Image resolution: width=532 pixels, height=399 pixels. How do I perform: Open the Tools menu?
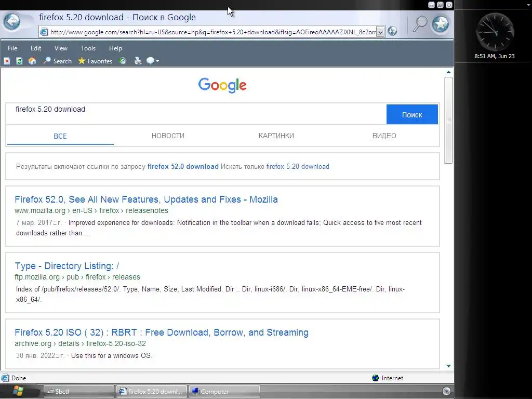88,48
